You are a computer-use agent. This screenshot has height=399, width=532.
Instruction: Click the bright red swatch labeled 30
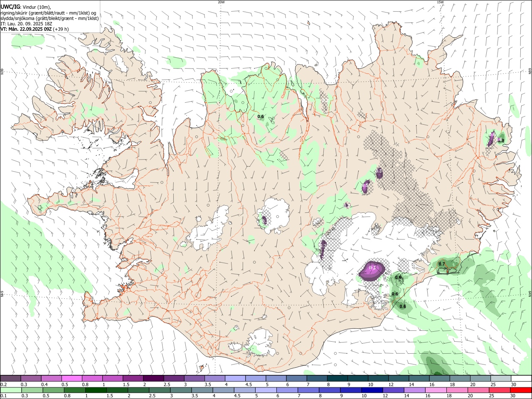(521, 390)
